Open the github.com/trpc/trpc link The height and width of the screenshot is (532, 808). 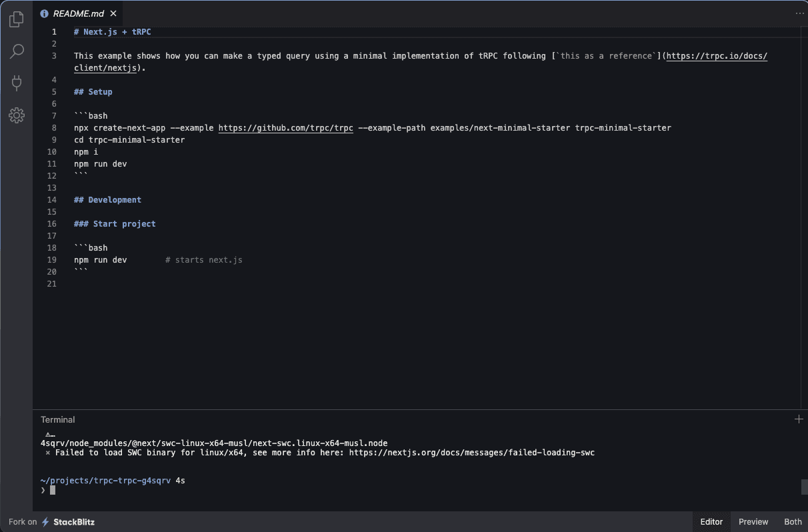pyautogui.click(x=285, y=127)
